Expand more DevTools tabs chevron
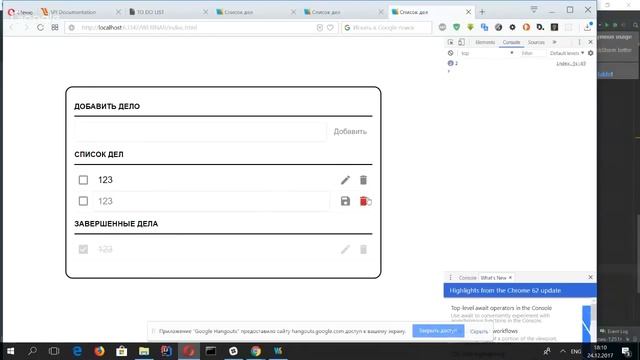Screen dimensions: 640x360 pos(554,42)
